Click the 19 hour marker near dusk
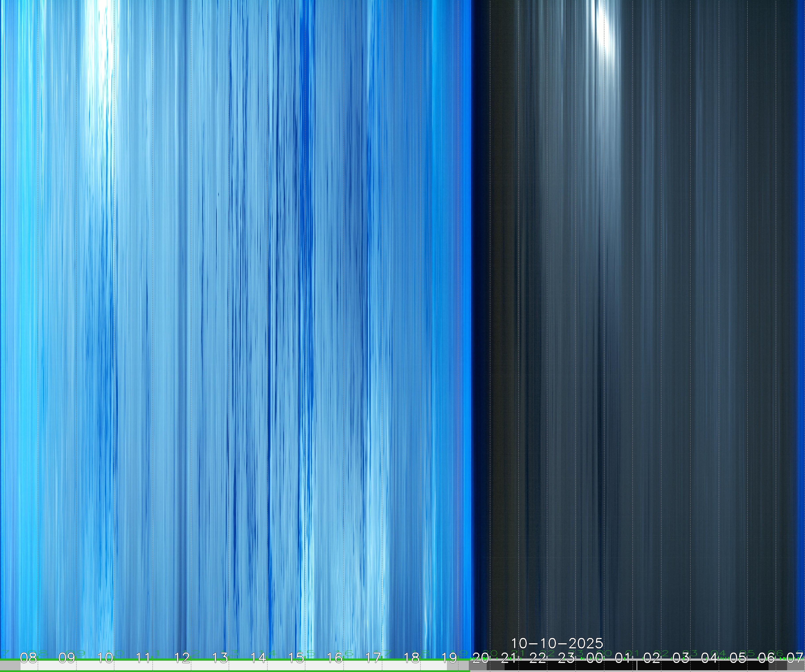The image size is (805, 672). click(449, 658)
